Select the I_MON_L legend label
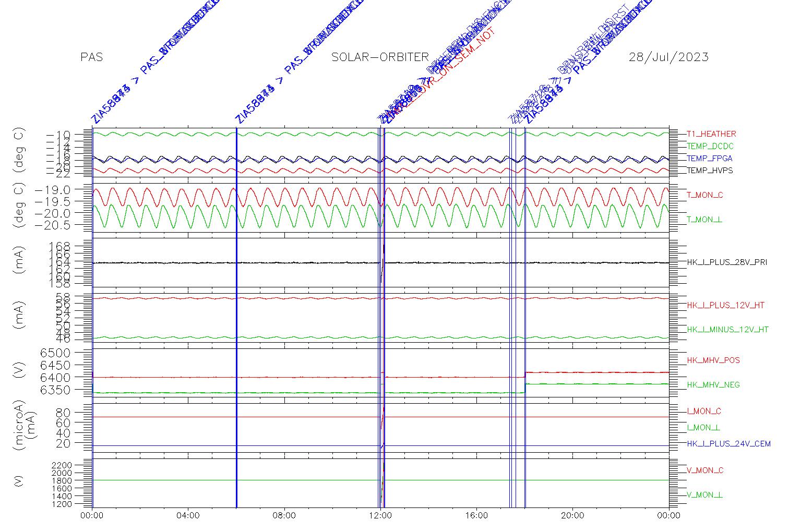The width and height of the screenshot is (789, 532). 703,428
